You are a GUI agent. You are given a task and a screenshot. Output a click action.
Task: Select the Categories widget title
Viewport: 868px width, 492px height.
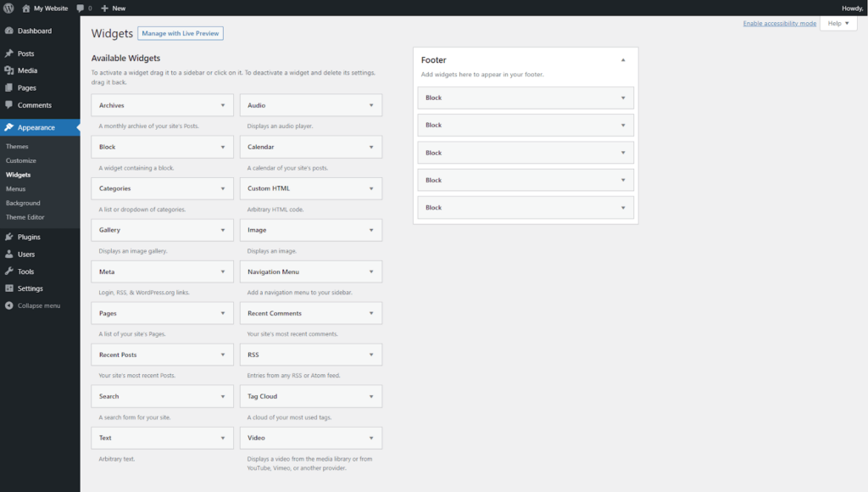pyautogui.click(x=115, y=188)
